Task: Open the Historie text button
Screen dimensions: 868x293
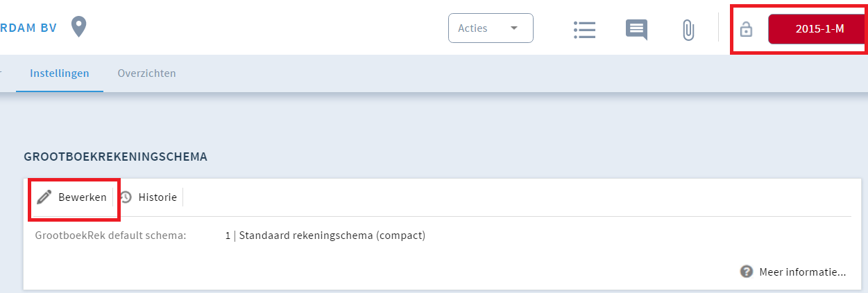Action: pos(158,197)
